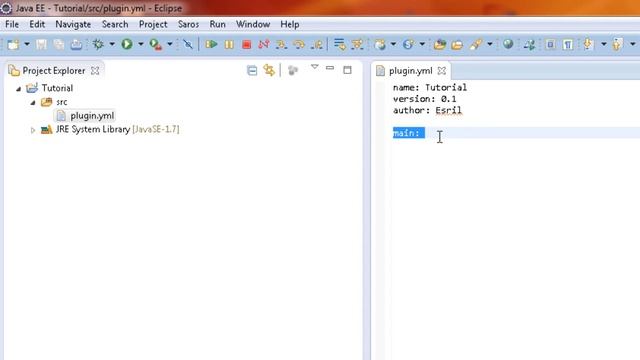
Task: Open the Debug dropdown arrow
Action: pyautogui.click(x=111, y=44)
